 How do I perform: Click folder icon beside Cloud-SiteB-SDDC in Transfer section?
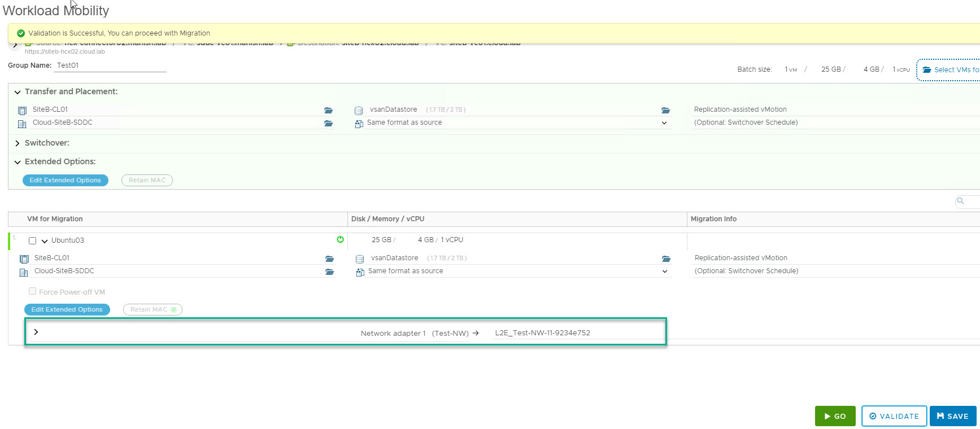[x=328, y=123]
